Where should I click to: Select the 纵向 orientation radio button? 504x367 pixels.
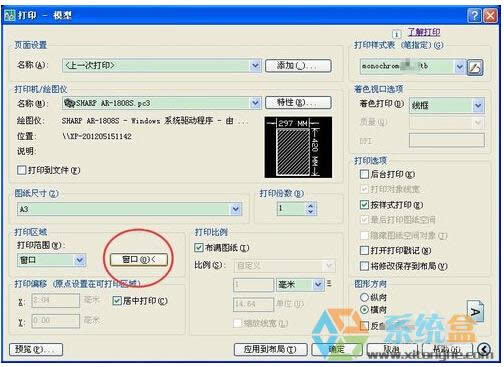point(364,297)
